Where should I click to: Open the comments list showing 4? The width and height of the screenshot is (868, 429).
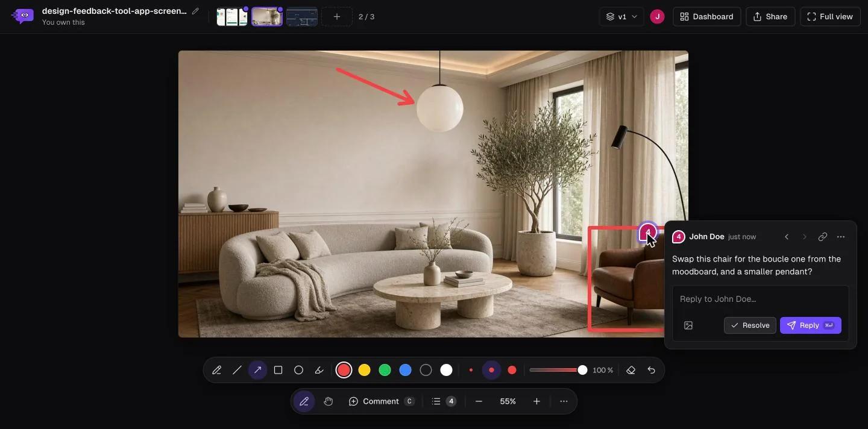pyautogui.click(x=444, y=401)
